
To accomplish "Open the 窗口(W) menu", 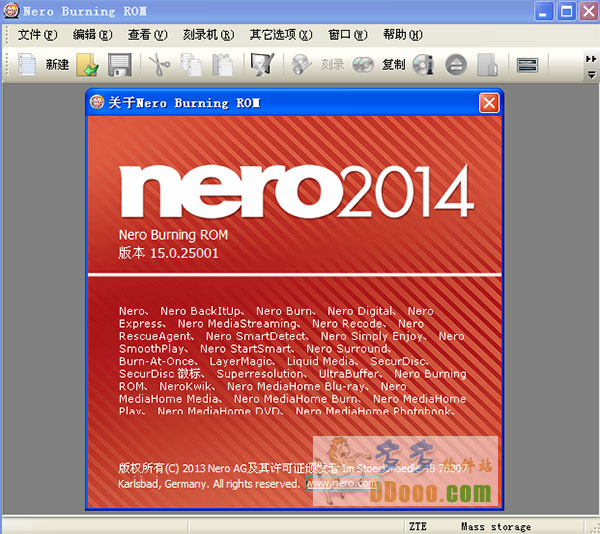I will [x=348, y=35].
